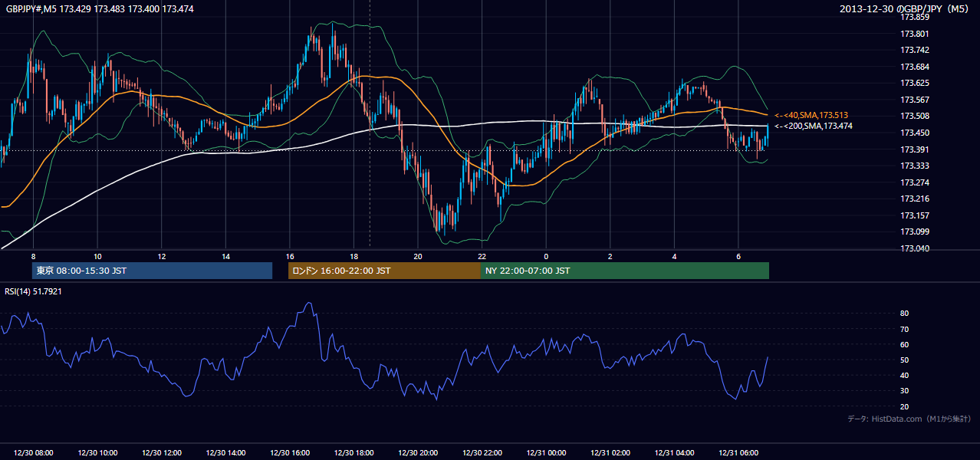Select the NY 22:00-07:00 JST session bar
Screen dimensions: 980x460
coord(625,271)
